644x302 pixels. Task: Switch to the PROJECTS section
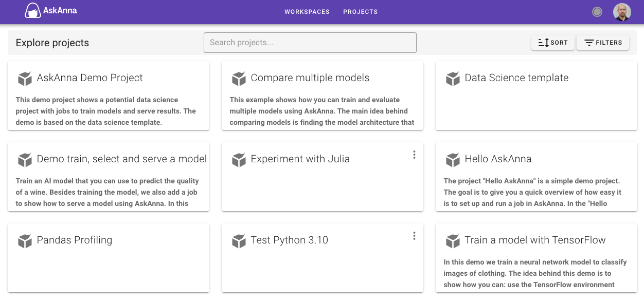point(360,12)
